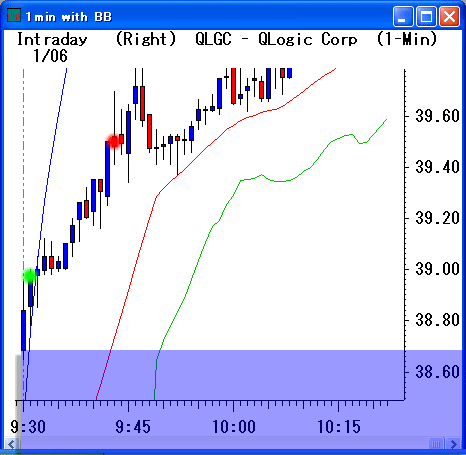Maximize the 1min with BB window
Image resolution: width=466 pixels, height=455 pixels.
426,16
